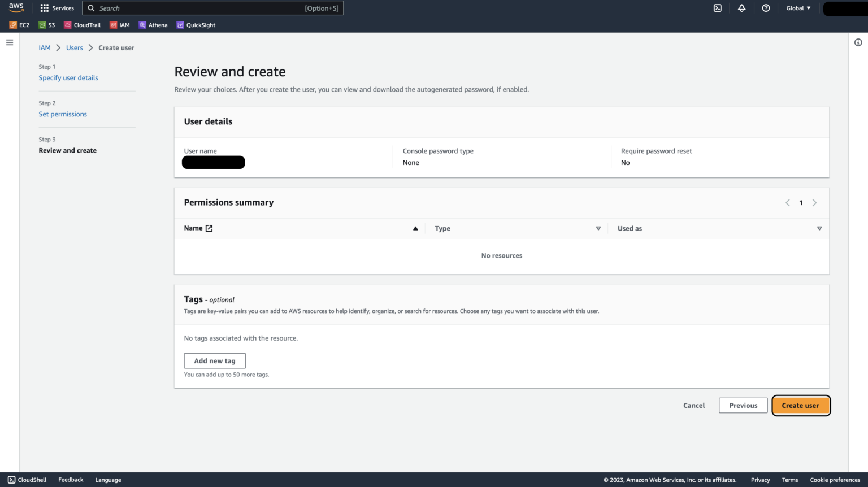Click the Create user button
This screenshot has width=868, height=487.
[800, 405]
